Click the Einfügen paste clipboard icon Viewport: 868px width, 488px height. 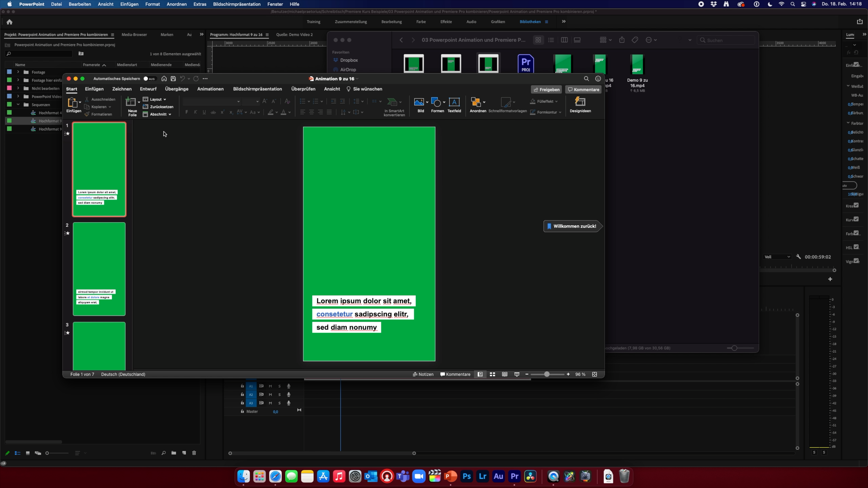click(72, 102)
